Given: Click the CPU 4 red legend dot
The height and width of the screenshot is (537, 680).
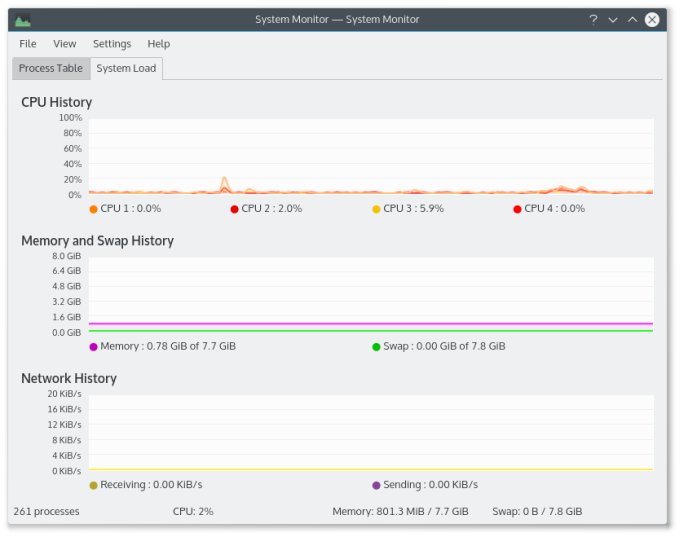Looking at the screenshot, I should click(x=517, y=209).
